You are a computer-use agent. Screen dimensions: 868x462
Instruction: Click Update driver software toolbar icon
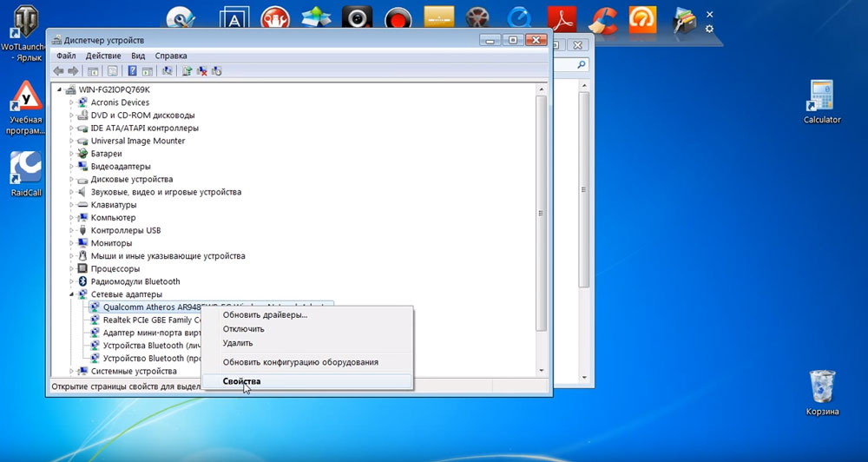pyautogui.click(x=187, y=71)
